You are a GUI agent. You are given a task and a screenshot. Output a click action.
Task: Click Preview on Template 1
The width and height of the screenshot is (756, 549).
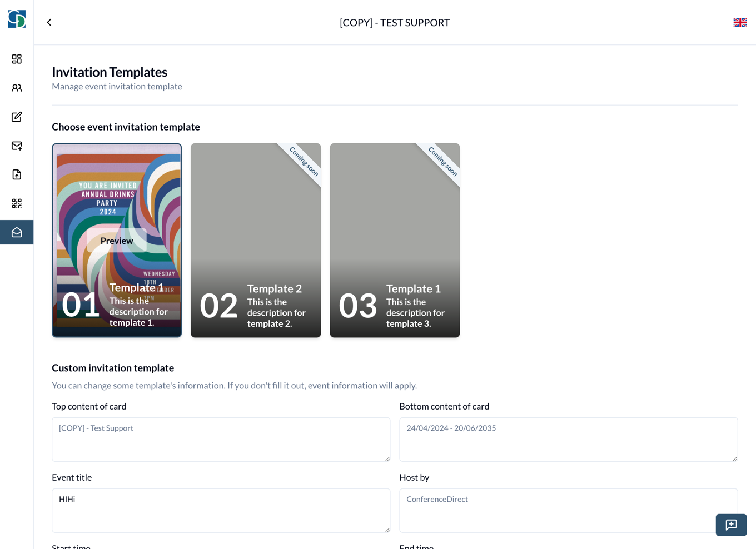tap(117, 241)
